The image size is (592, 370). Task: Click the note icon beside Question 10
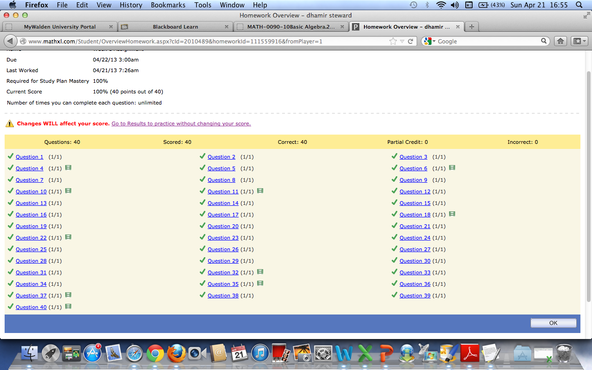(x=68, y=191)
